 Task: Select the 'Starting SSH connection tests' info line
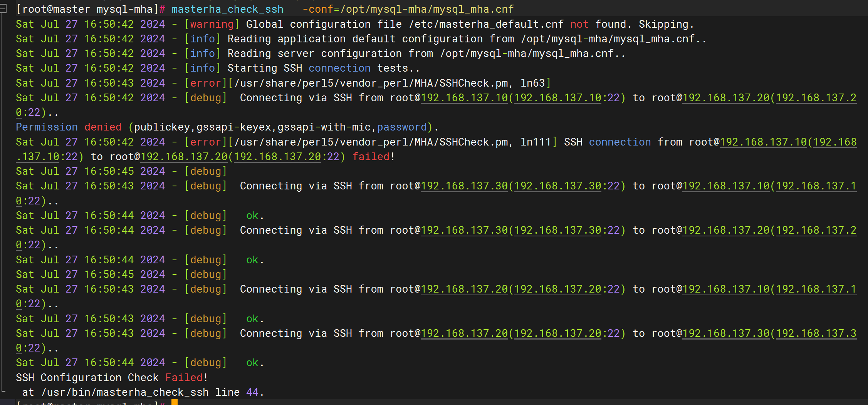[x=323, y=68]
